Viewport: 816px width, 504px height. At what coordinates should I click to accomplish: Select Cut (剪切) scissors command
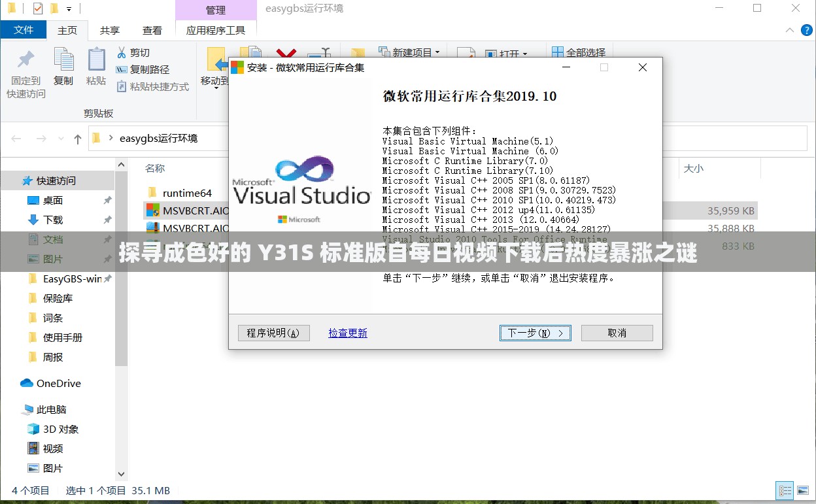coord(133,53)
